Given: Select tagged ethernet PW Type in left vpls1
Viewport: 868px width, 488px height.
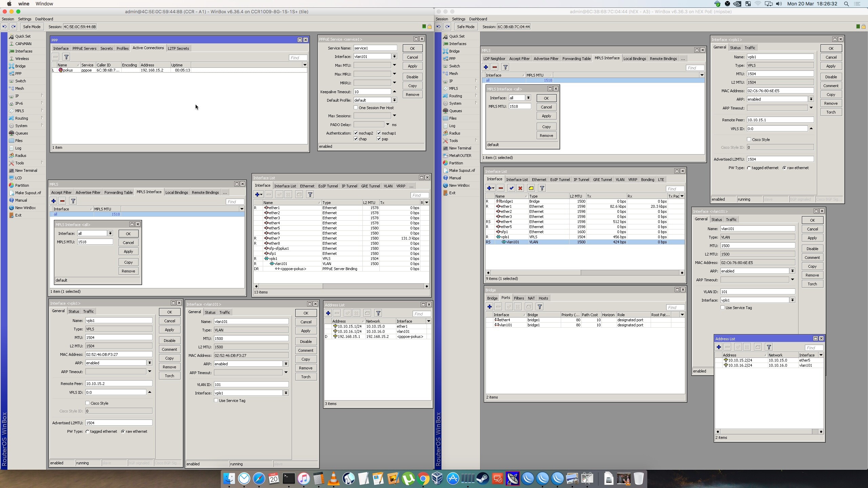Looking at the screenshot, I should 87,431.
